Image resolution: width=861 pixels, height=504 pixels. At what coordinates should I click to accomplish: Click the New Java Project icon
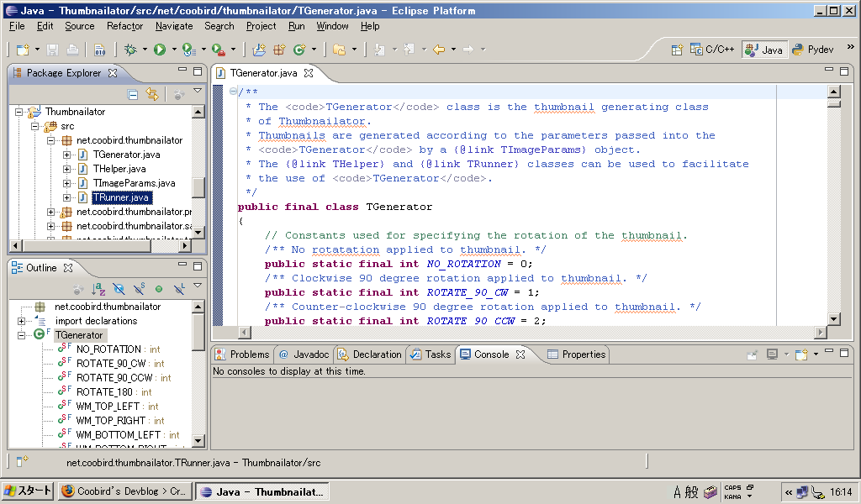(259, 50)
